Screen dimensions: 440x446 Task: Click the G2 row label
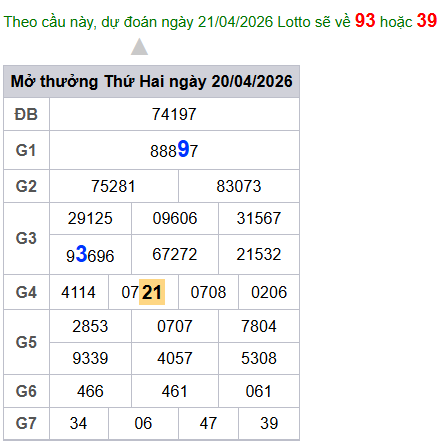pos(26,186)
